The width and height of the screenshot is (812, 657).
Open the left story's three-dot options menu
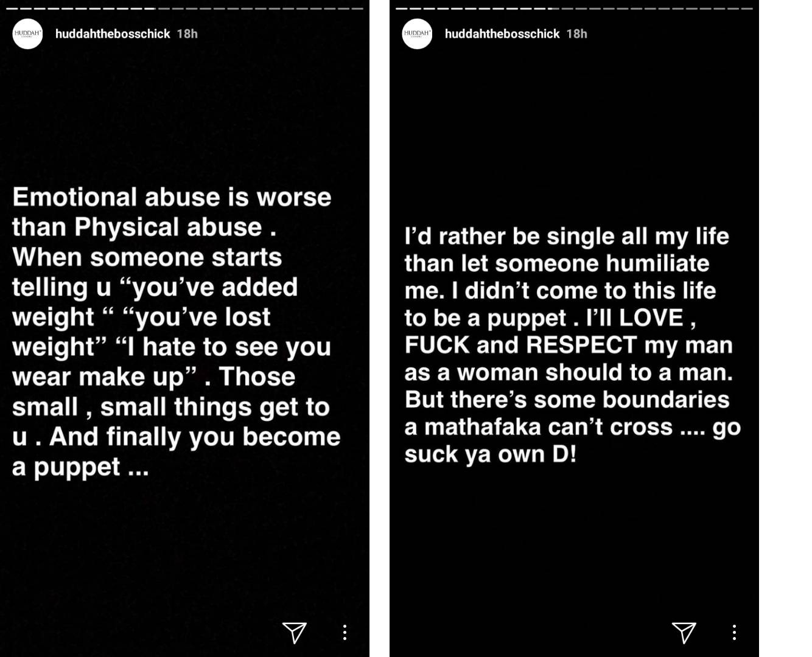345,633
